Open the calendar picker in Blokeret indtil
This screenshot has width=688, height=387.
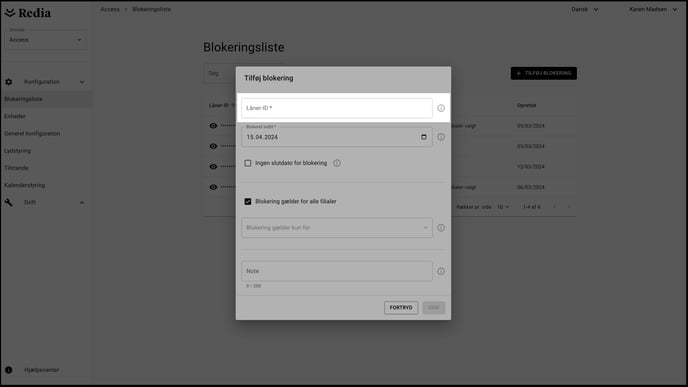(x=424, y=137)
